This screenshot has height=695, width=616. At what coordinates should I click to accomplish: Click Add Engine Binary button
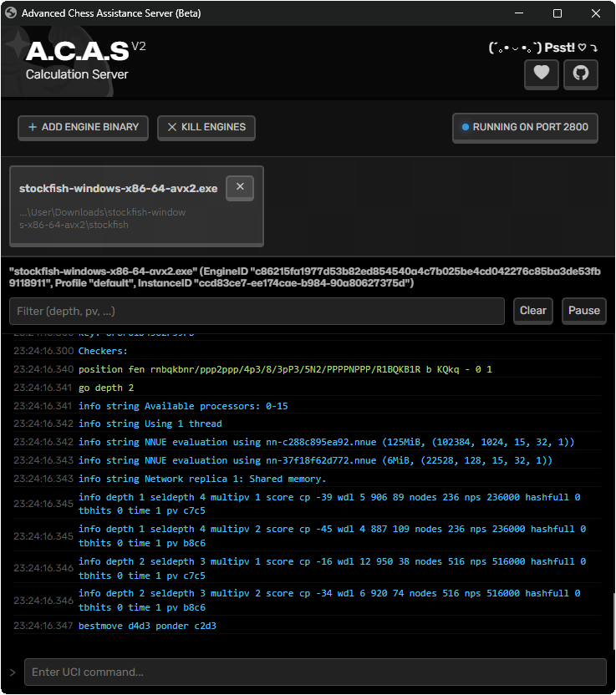click(83, 127)
